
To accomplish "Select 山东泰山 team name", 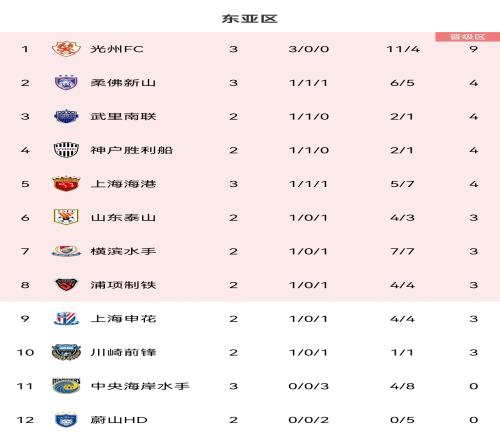I will click(123, 217).
